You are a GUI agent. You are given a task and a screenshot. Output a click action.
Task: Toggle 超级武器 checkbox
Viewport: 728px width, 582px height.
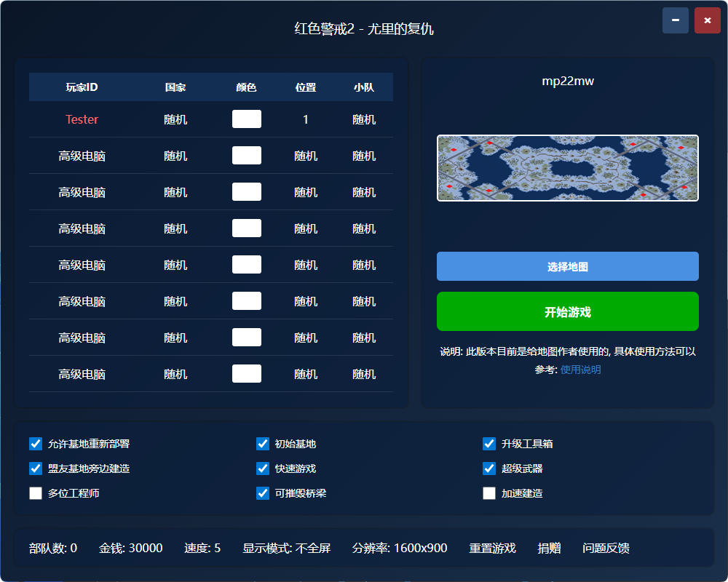pyautogui.click(x=489, y=469)
